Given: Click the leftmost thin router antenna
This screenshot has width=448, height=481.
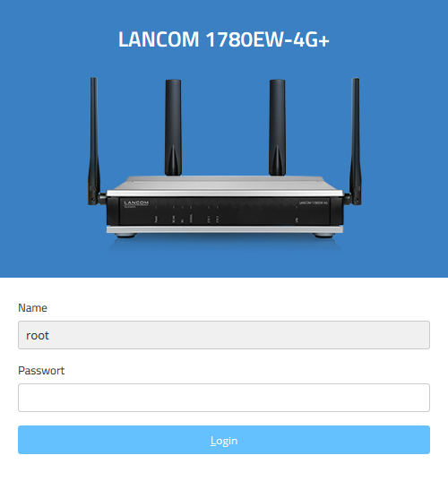Looking at the screenshot, I should click(x=94, y=142).
